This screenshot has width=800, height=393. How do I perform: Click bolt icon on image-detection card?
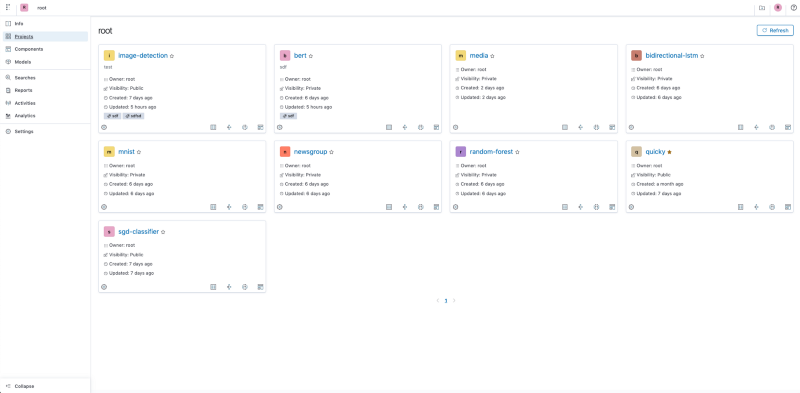229,127
